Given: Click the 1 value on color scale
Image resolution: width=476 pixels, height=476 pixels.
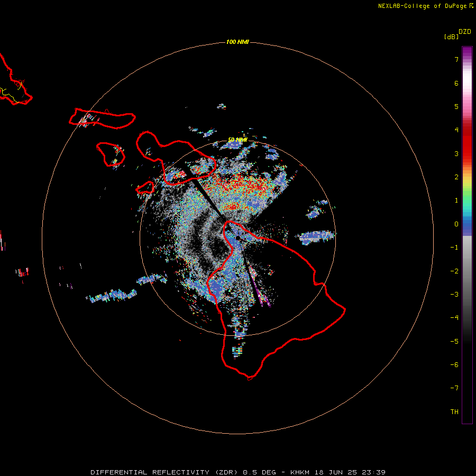Looking at the screenshot, I should click(x=456, y=200).
